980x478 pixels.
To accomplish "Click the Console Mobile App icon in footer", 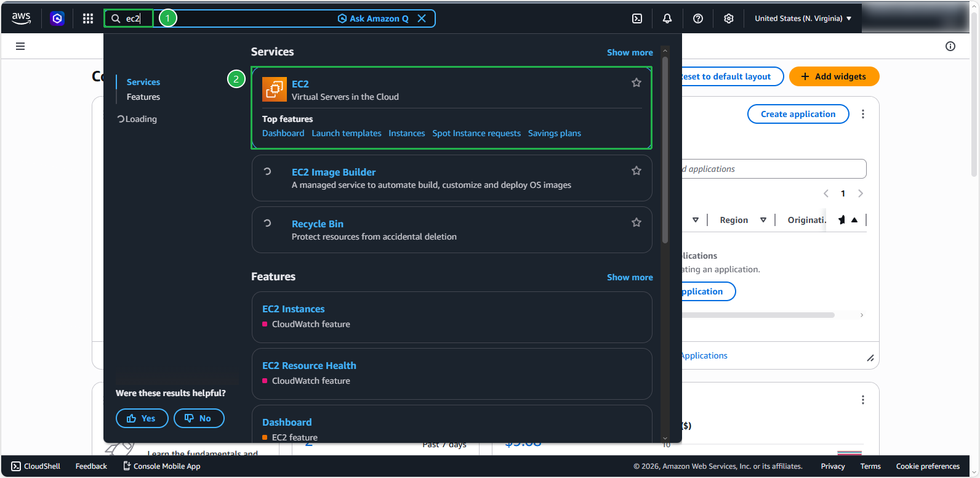I will (x=127, y=466).
